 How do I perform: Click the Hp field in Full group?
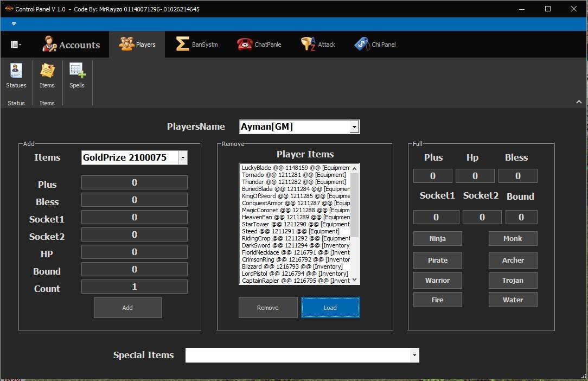(x=475, y=176)
